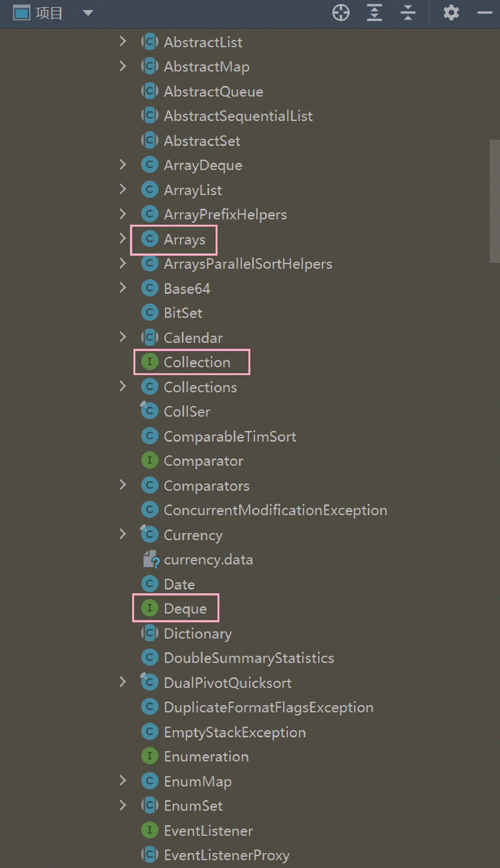Viewport: 500px width, 868px height.
Task: Select ConcurrentModificationException in the list
Action: (x=275, y=510)
